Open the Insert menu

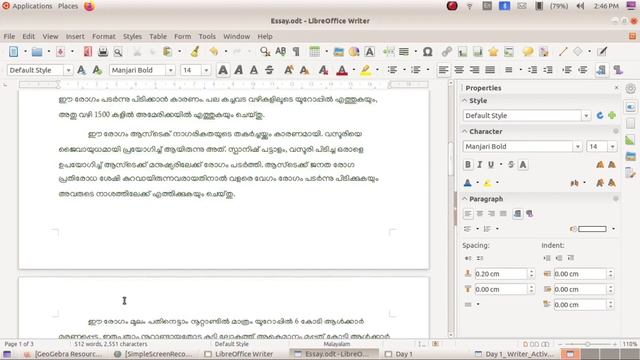pyautogui.click(x=75, y=36)
